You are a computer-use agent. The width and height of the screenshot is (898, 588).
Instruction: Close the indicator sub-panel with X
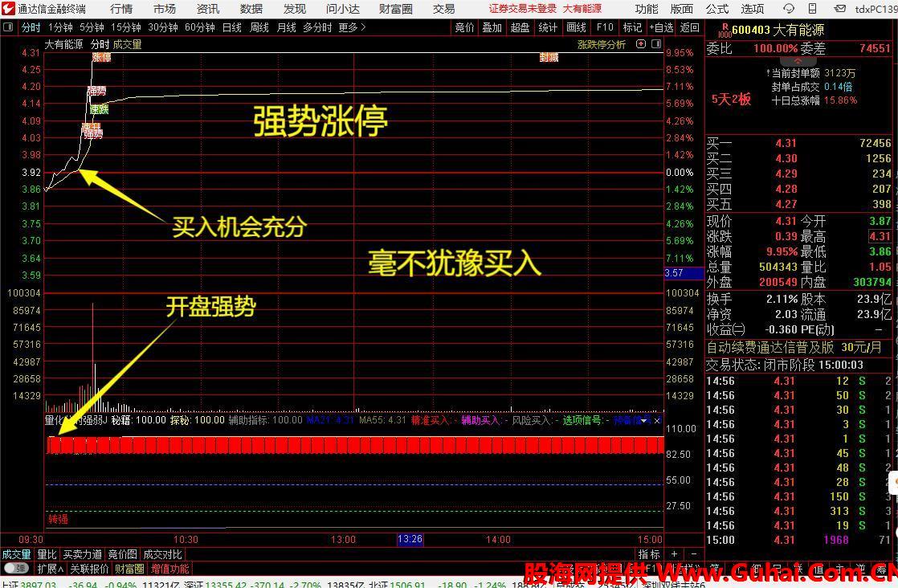point(658,420)
